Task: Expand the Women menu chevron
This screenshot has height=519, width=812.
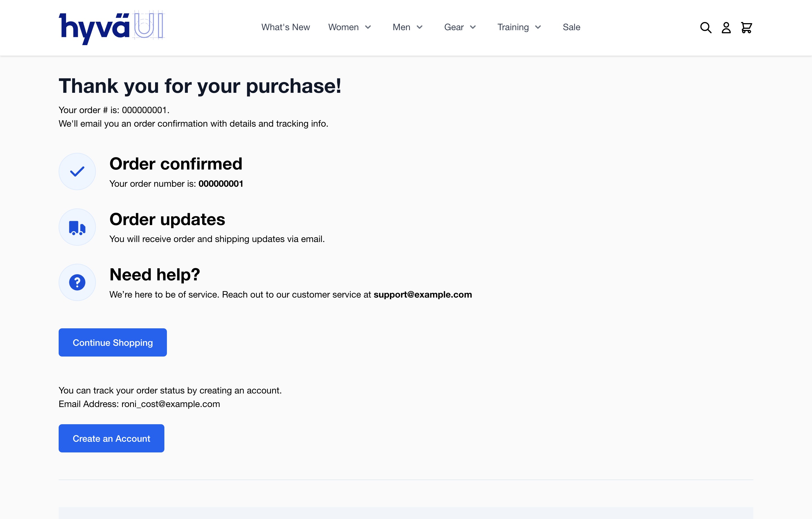Action: point(368,27)
